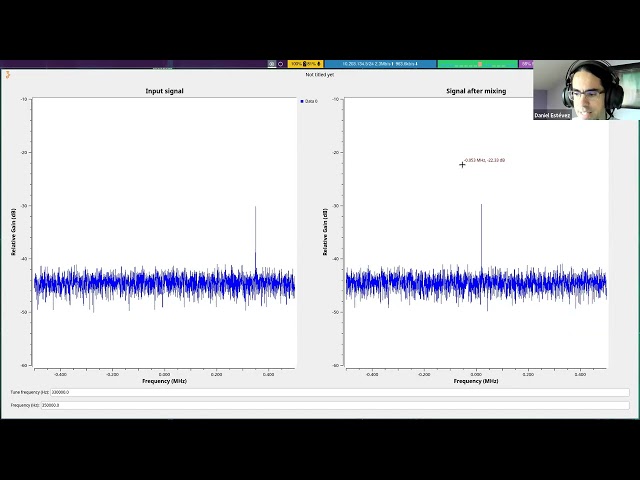Click the Data 0 legend entry
Screen dimensions: 640x480
click(x=309, y=101)
